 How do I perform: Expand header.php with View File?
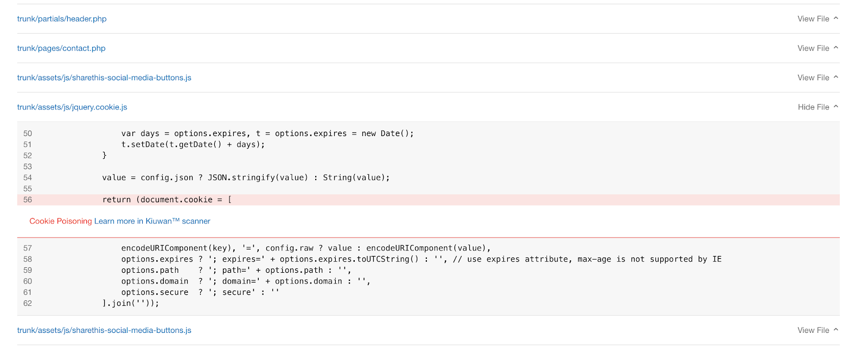coord(813,19)
